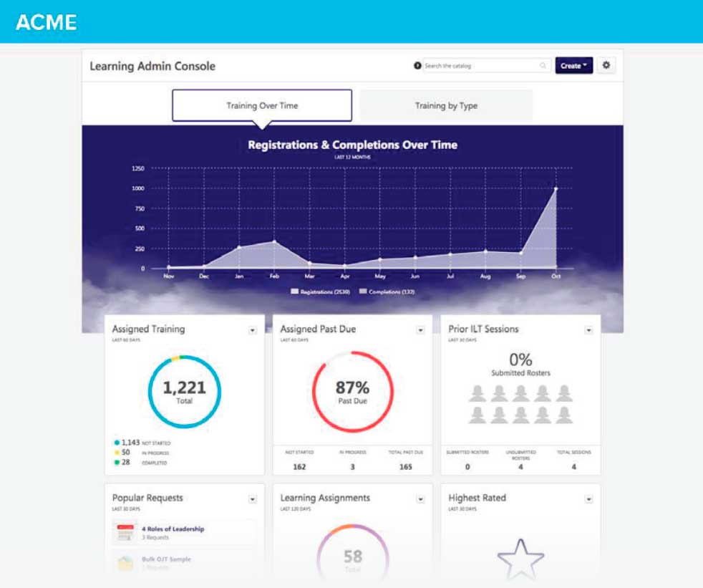This screenshot has width=703, height=588.
Task: Open the Prior ILT Sessions card menu
Action: coord(588,330)
